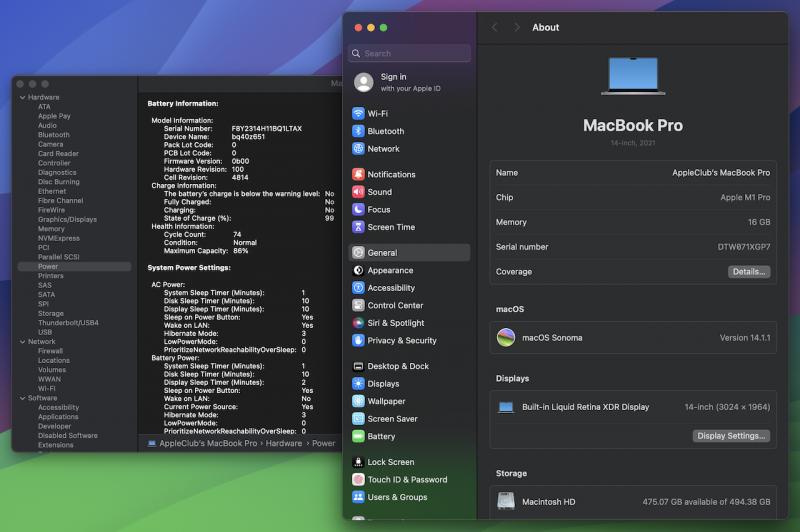The image size is (800, 532).
Task: Select Disabled Software in System Information
Action: click(67, 435)
